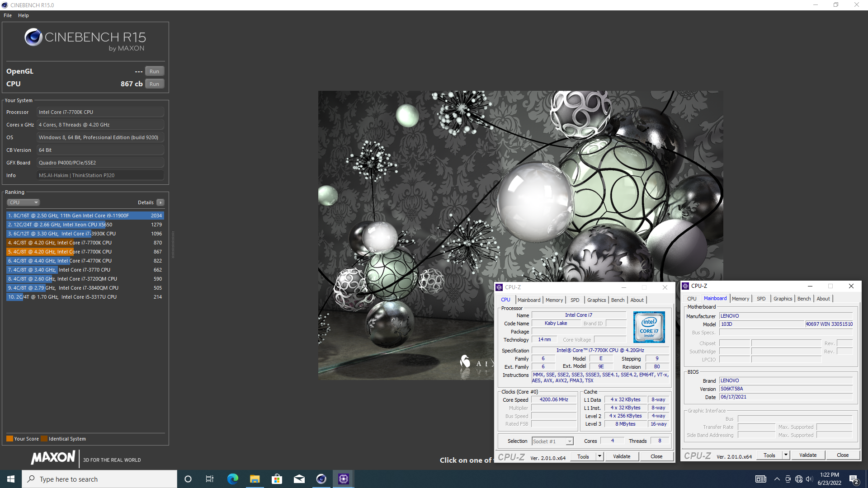Expand Tools dropdown arrow in left CPU-Z window
Image resolution: width=868 pixels, height=488 pixels.
click(x=600, y=457)
